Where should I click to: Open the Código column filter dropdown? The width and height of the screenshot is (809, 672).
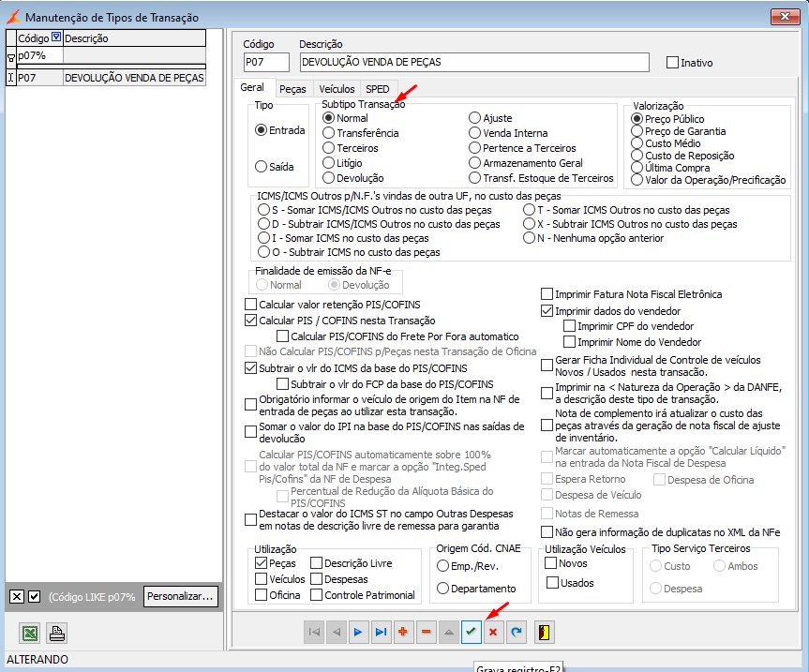(x=56, y=37)
